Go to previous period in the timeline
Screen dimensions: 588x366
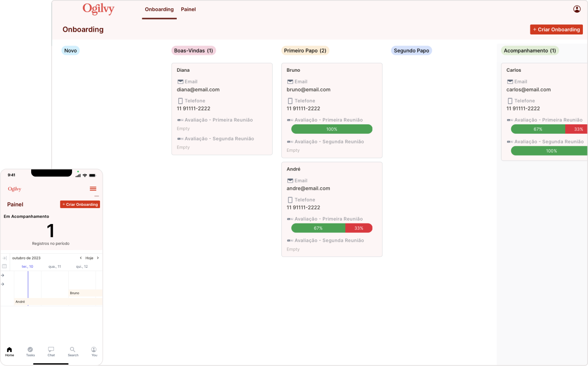point(80,258)
